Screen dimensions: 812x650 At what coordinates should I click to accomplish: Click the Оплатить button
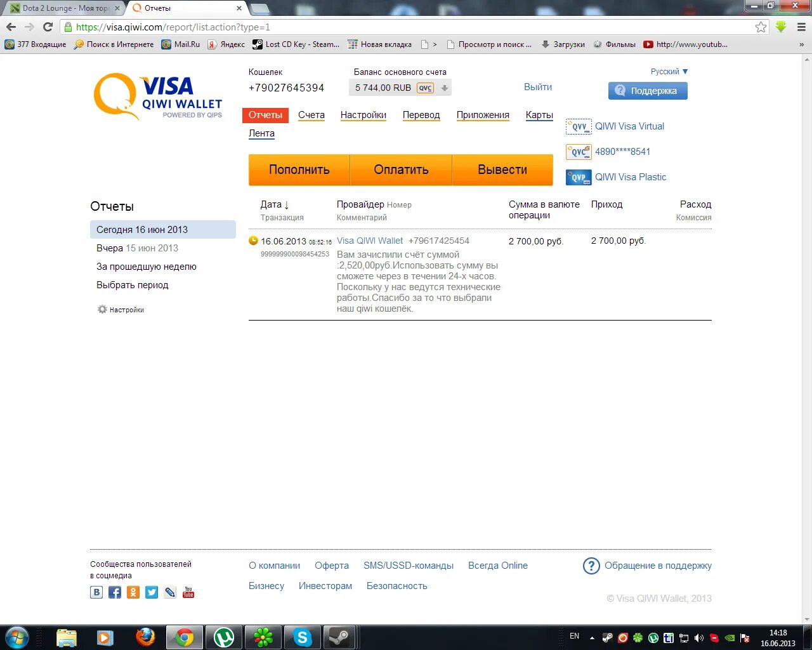(401, 169)
